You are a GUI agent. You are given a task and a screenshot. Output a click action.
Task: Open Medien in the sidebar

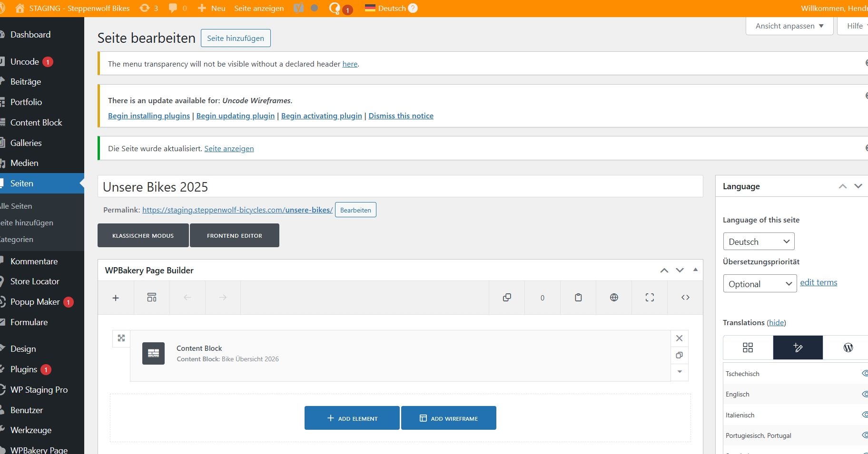24,163
